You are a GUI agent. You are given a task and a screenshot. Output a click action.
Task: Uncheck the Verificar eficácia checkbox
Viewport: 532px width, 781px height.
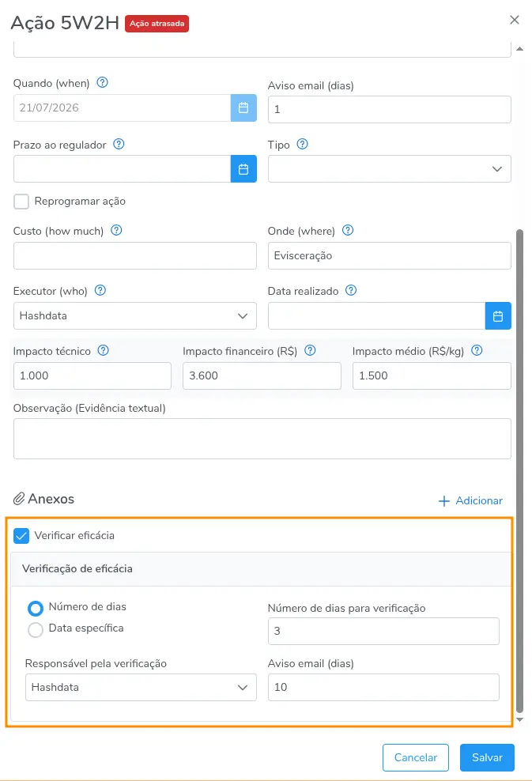[x=21, y=536]
